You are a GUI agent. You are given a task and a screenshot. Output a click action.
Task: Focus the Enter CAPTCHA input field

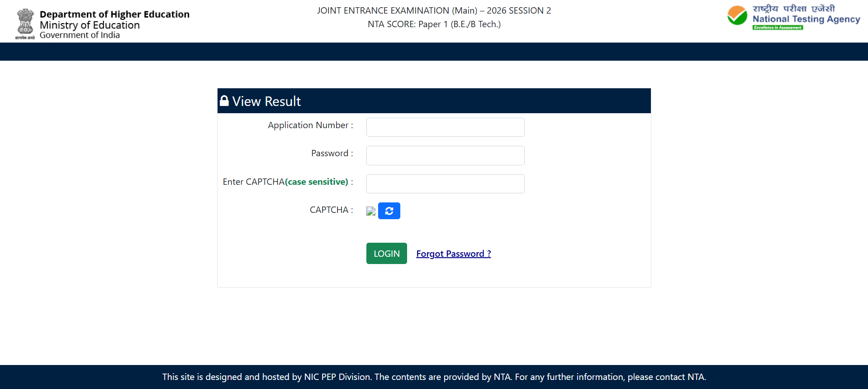[446, 184]
